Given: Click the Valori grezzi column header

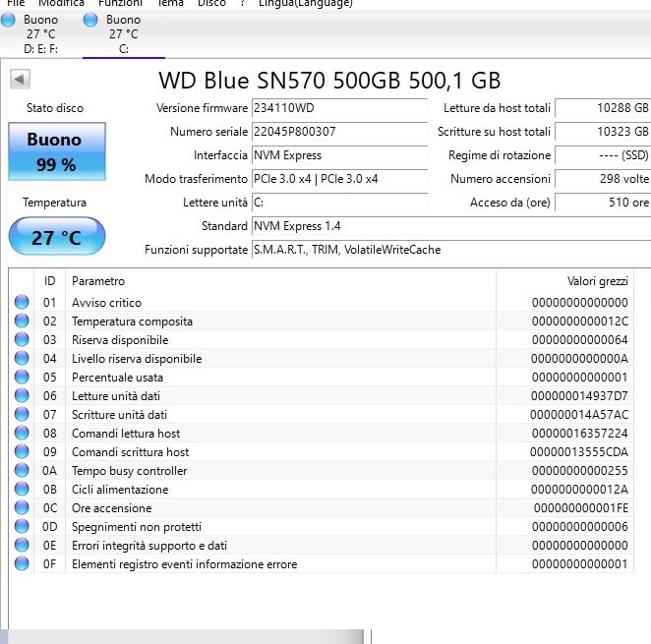Looking at the screenshot, I should [x=564, y=281].
